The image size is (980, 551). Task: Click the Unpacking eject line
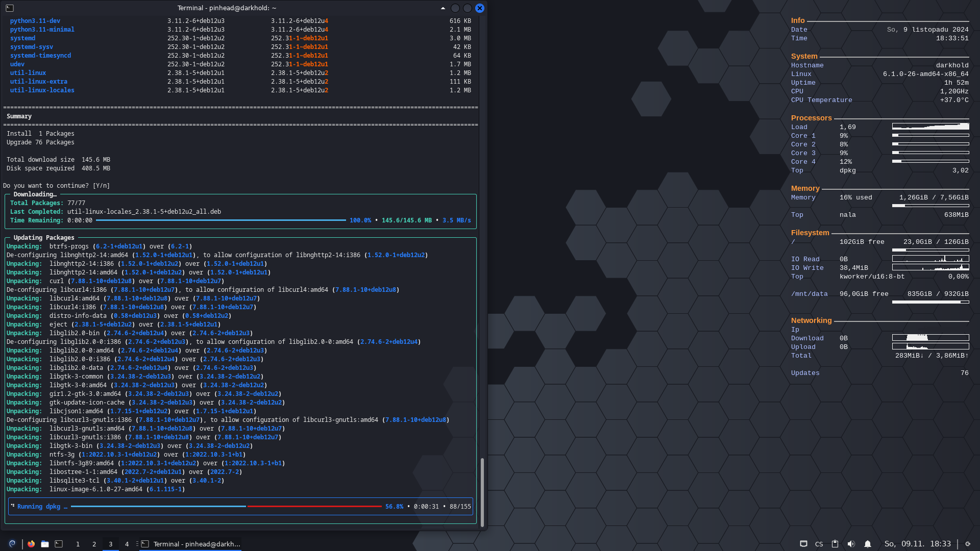(x=113, y=324)
